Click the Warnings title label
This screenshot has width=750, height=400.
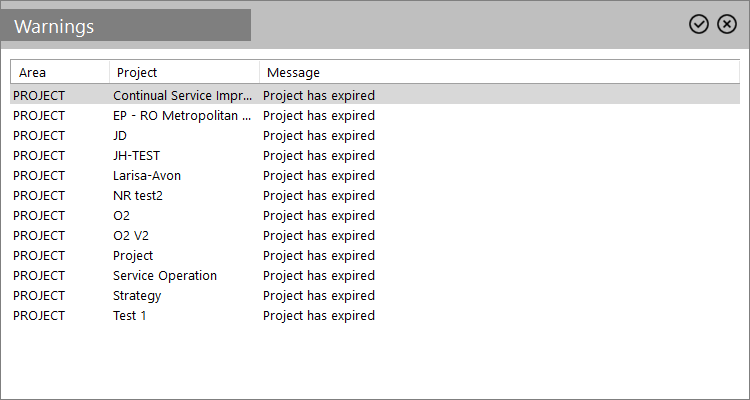tap(54, 26)
